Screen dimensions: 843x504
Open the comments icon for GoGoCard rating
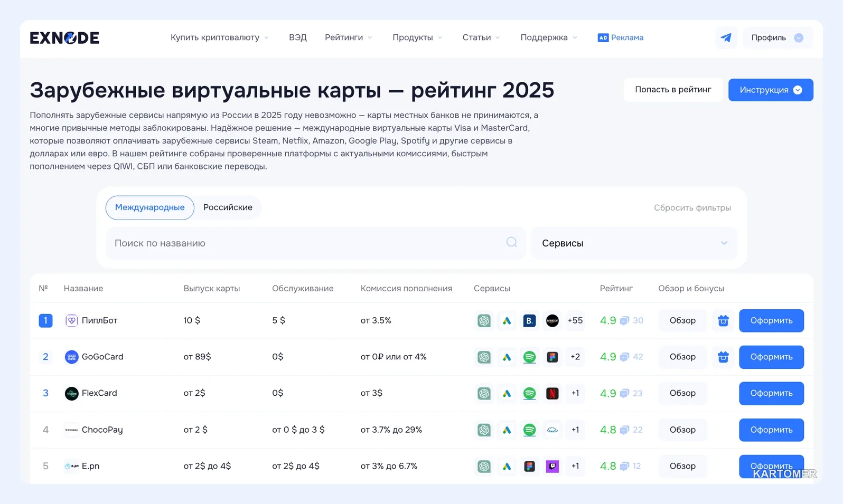(624, 357)
